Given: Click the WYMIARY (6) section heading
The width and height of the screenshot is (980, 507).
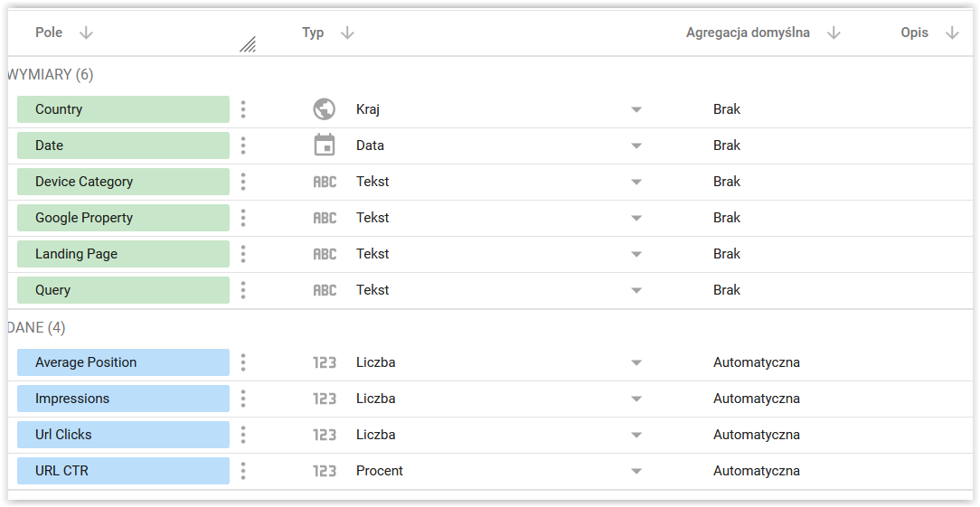Looking at the screenshot, I should tap(51, 75).
